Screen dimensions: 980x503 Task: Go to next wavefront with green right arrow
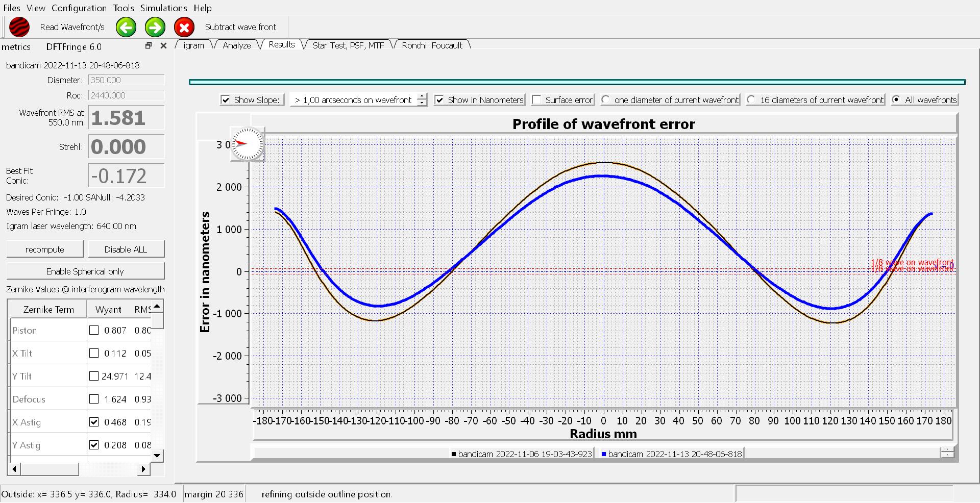pos(155,27)
